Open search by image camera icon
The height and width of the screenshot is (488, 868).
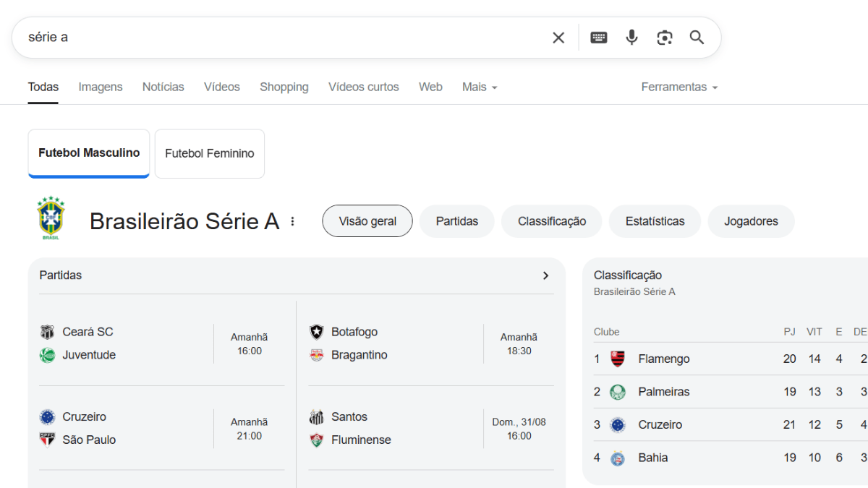tap(664, 38)
